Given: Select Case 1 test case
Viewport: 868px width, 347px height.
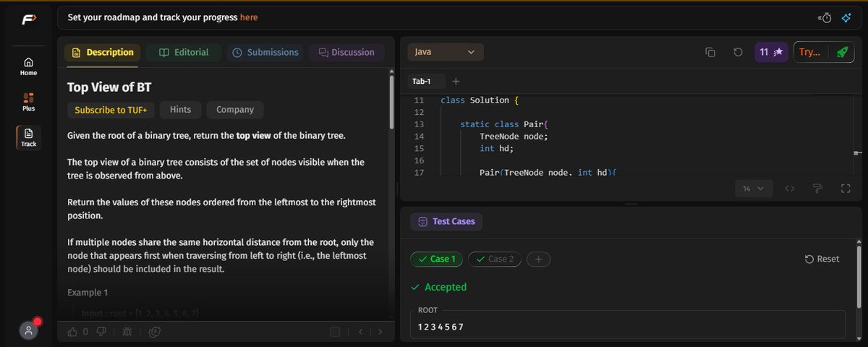Looking at the screenshot, I should click(x=436, y=259).
